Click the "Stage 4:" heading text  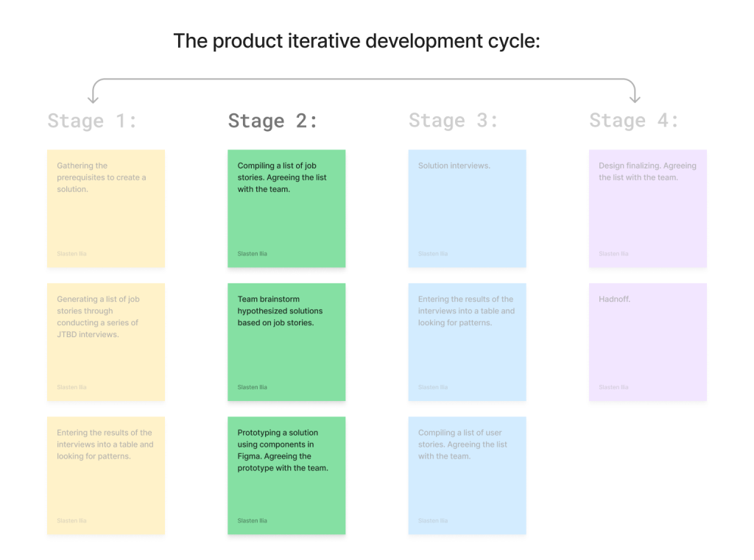pos(634,121)
